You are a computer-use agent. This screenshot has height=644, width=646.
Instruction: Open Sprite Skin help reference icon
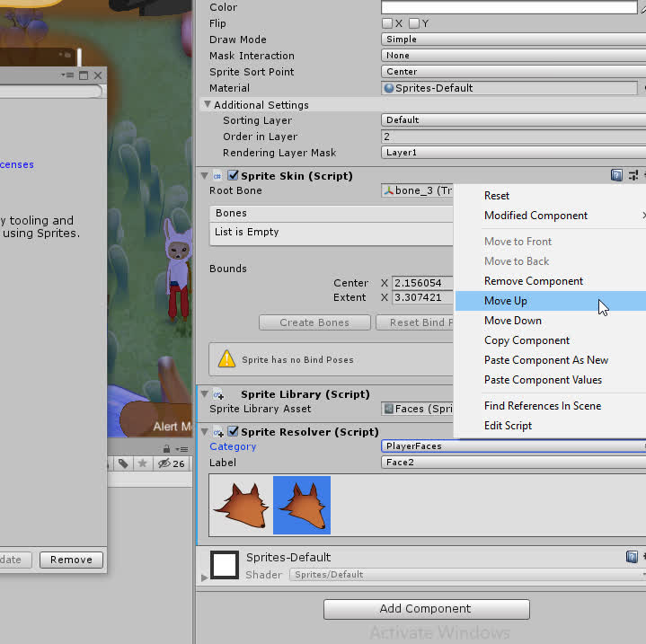(616, 175)
